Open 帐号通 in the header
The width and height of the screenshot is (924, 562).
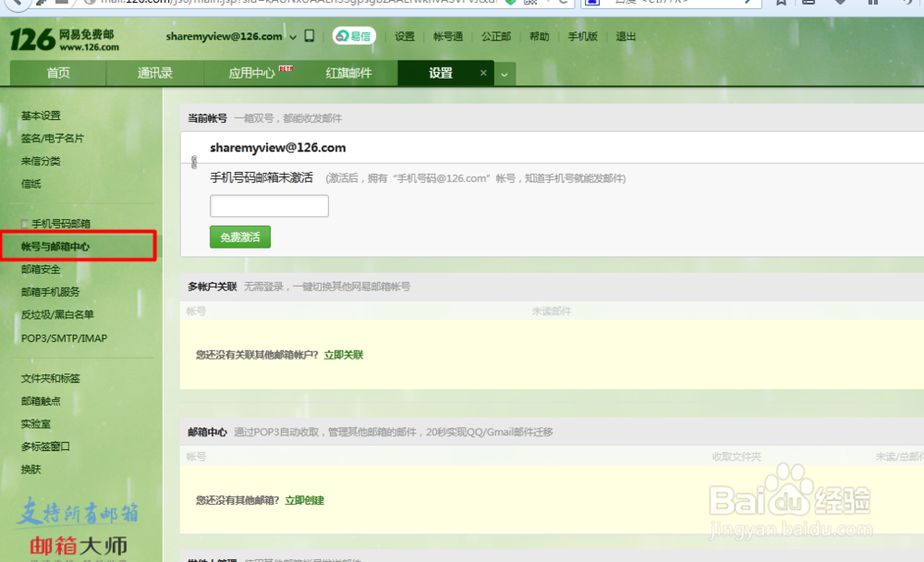pyautogui.click(x=448, y=37)
